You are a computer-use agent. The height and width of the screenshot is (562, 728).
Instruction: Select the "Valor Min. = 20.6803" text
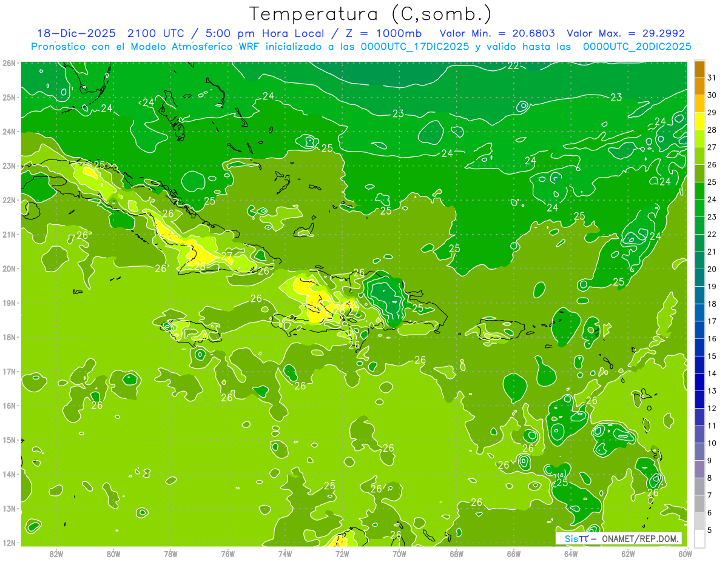498,33
